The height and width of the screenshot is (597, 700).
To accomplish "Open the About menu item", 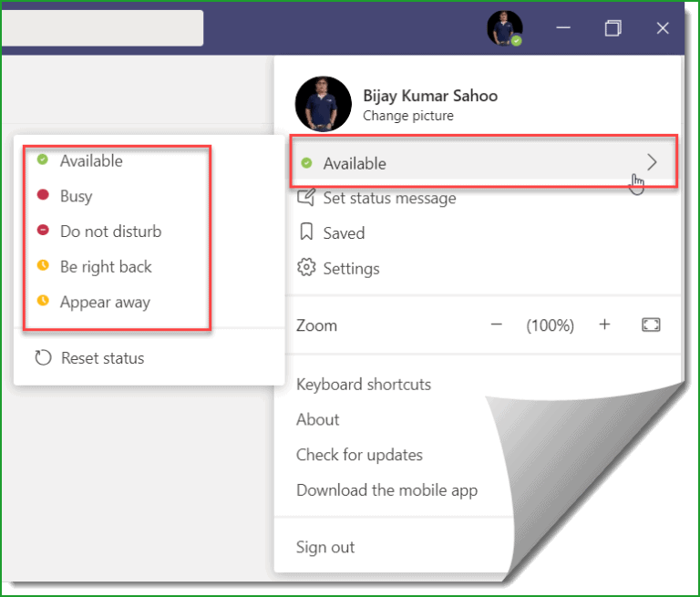I will (318, 419).
